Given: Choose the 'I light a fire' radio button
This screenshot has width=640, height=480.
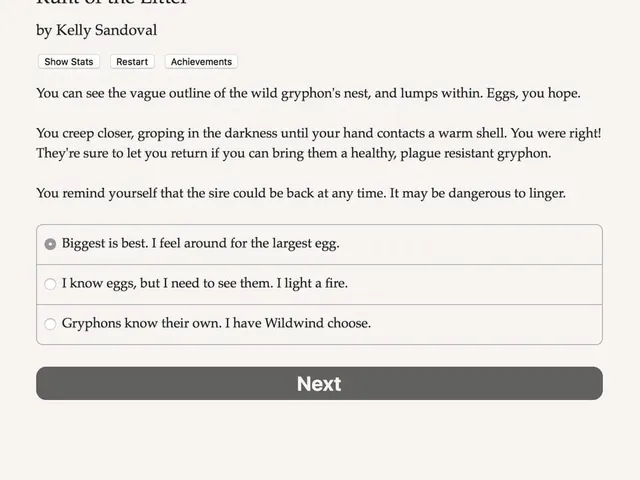Looking at the screenshot, I should [x=50, y=284].
